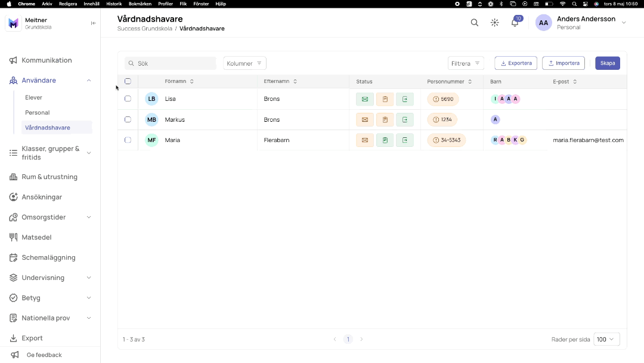This screenshot has width=644, height=363.
Task: Toggle the light/dark theme sun icon
Action: coord(494,23)
